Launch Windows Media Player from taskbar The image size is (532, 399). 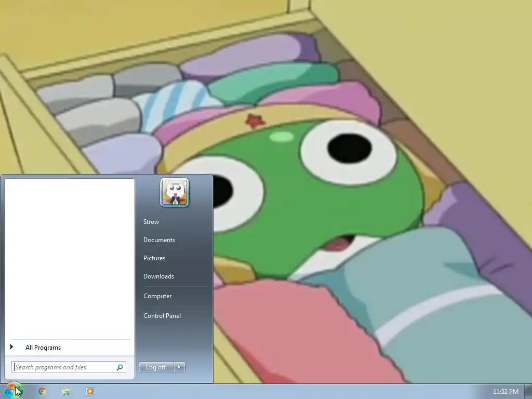click(90, 391)
